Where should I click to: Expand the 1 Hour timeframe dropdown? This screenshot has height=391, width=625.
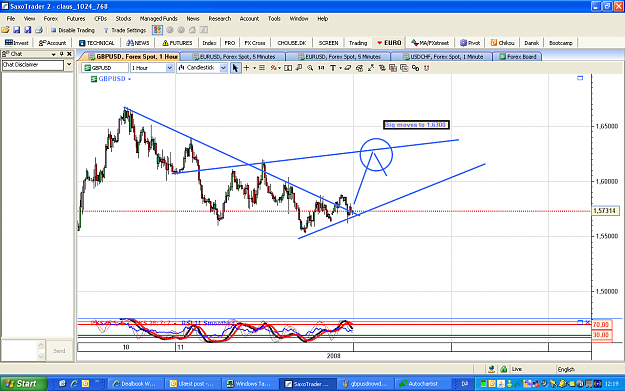pos(169,68)
